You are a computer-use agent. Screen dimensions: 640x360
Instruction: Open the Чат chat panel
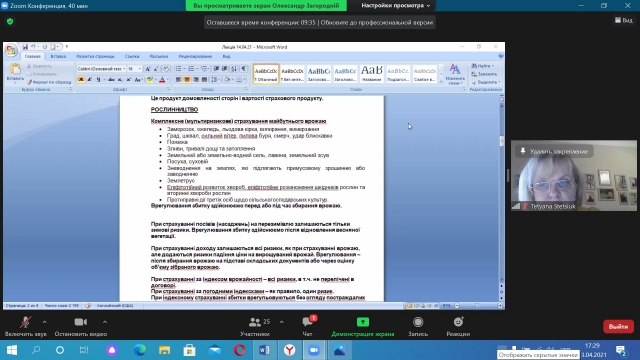coord(307,327)
